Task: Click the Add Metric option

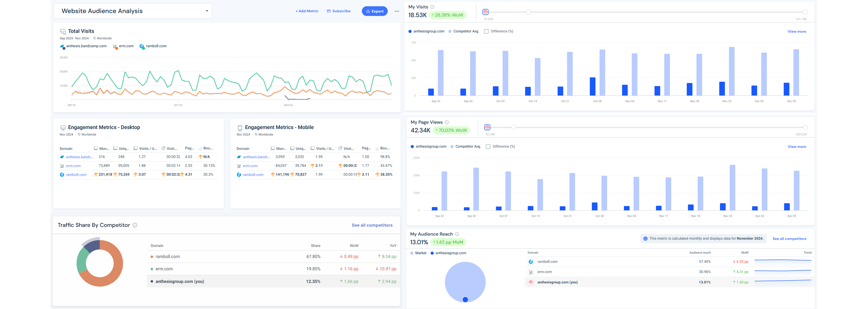Action: [x=307, y=11]
